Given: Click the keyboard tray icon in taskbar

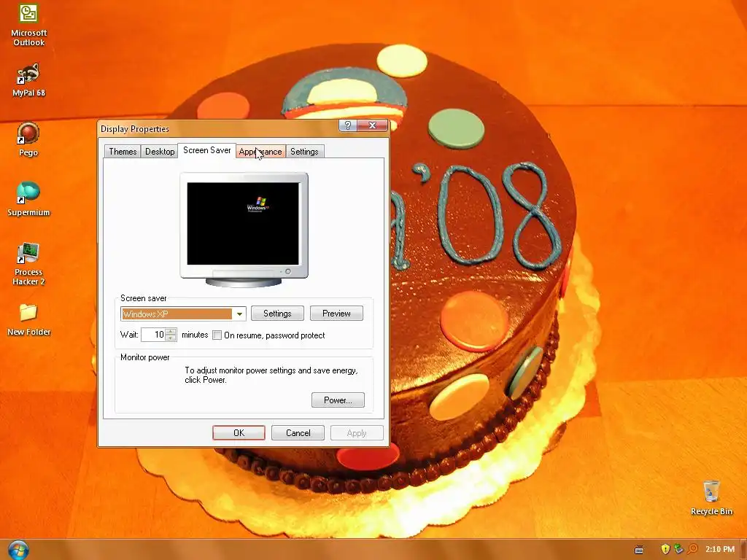Looking at the screenshot, I should click(639, 550).
